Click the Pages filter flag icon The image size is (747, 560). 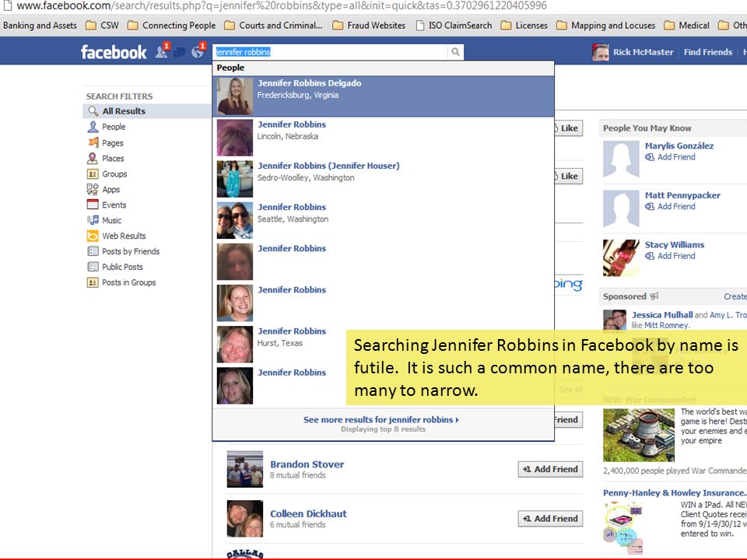[93, 142]
